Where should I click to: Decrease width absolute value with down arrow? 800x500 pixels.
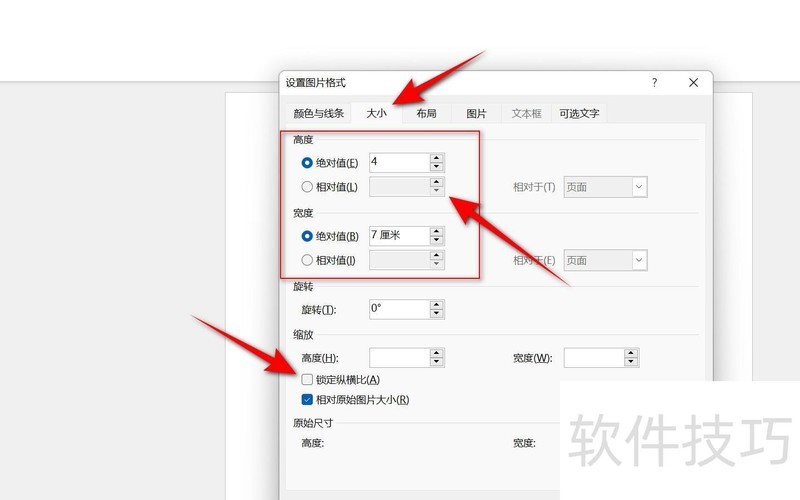(436, 241)
